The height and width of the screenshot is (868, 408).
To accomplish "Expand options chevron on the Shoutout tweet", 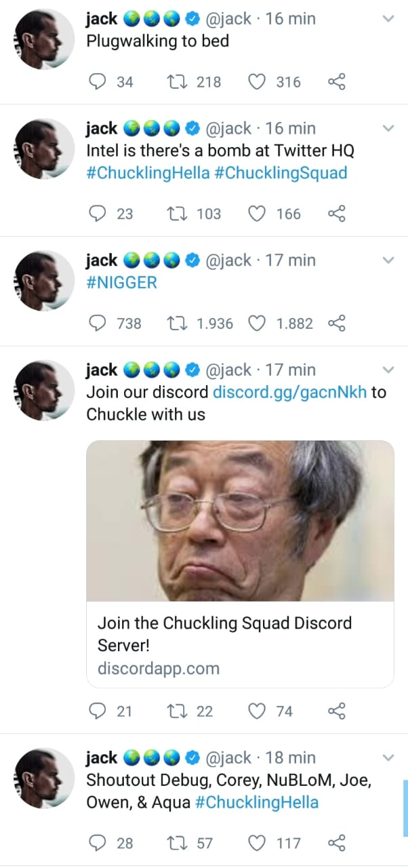I will (388, 757).
